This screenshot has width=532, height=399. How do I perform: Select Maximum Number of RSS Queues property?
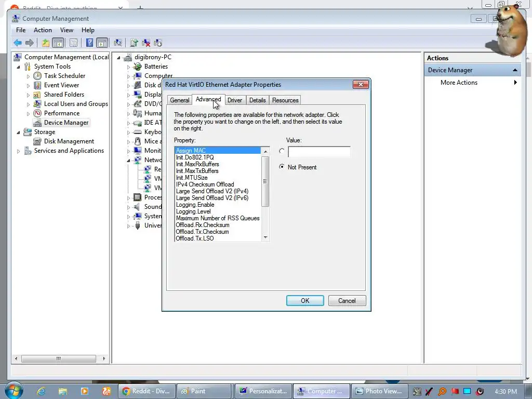click(x=218, y=218)
